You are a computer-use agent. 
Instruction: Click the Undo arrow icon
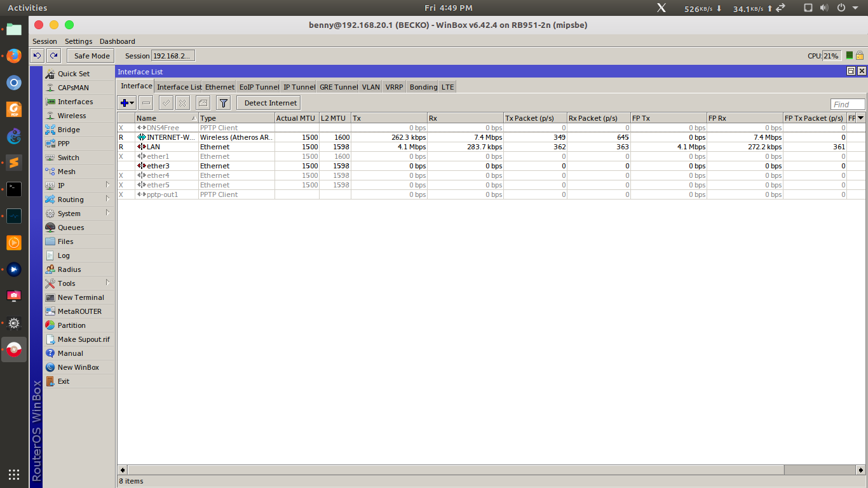coord(37,56)
